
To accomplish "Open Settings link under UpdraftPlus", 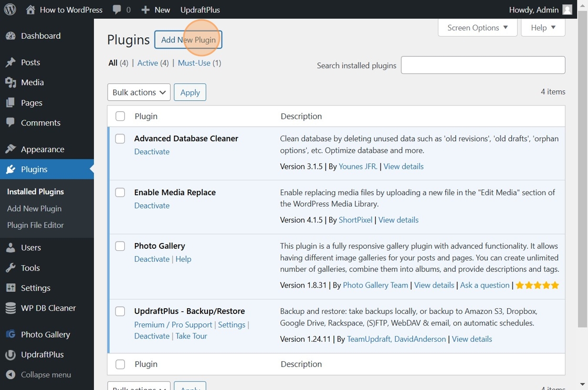I will (232, 325).
